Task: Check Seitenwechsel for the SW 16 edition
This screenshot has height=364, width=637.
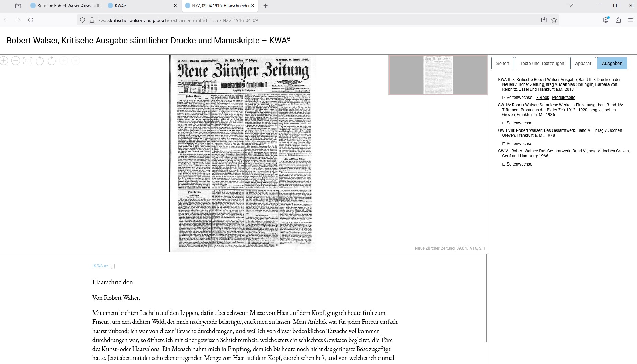Action: point(503,123)
